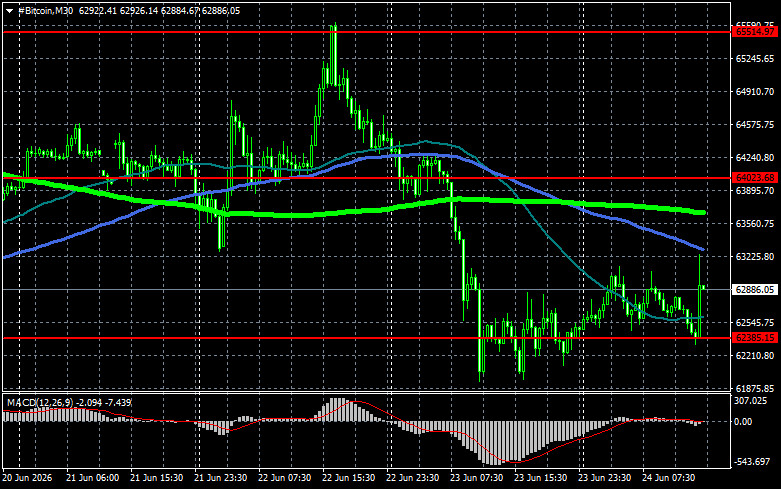Select the 21 Jun 23:30 time label
This screenshot has height=489, width=781.
tap(221, 478)
